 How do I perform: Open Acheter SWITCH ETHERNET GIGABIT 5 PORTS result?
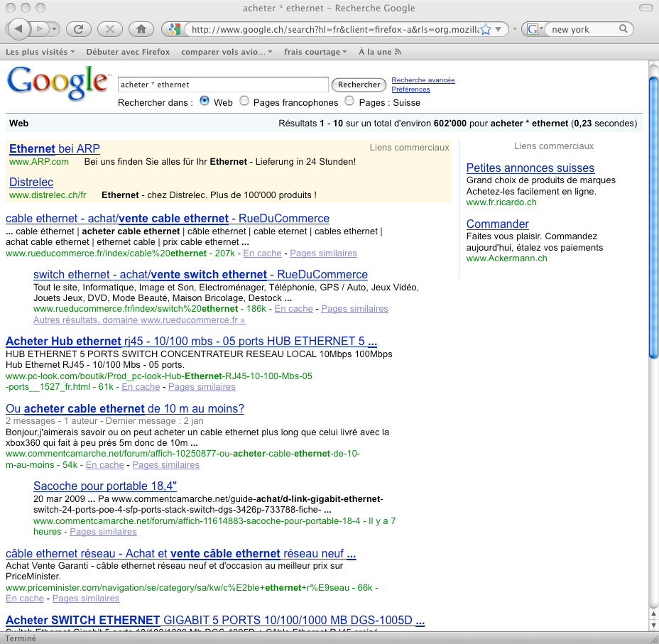pos(215,621)
